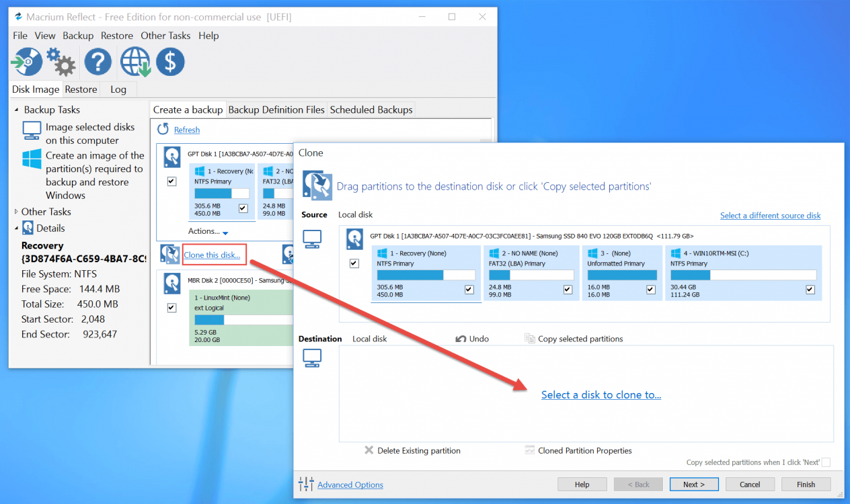
Task: Toggle Recovery partition checkbox in main window
Action: click(x=243, y=208)
